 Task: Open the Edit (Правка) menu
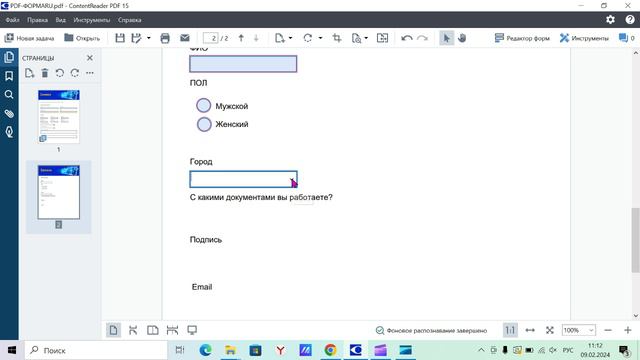[x=37, y=20]
